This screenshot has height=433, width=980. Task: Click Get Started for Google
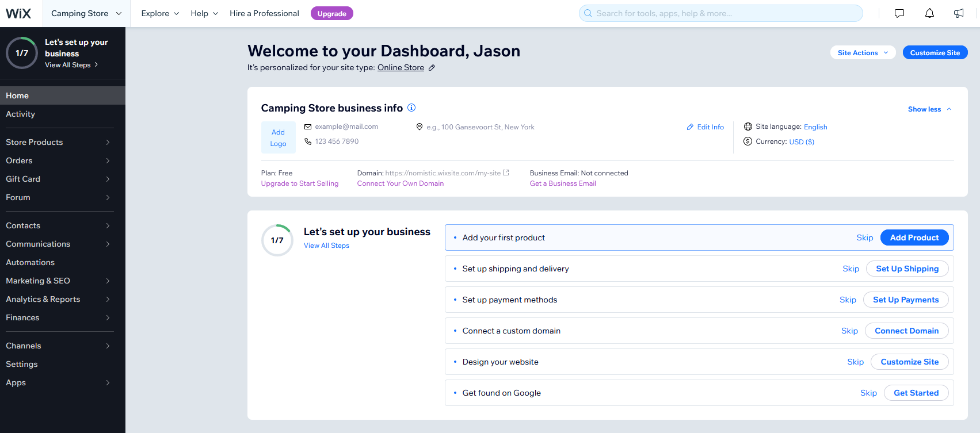pos(916,393)
